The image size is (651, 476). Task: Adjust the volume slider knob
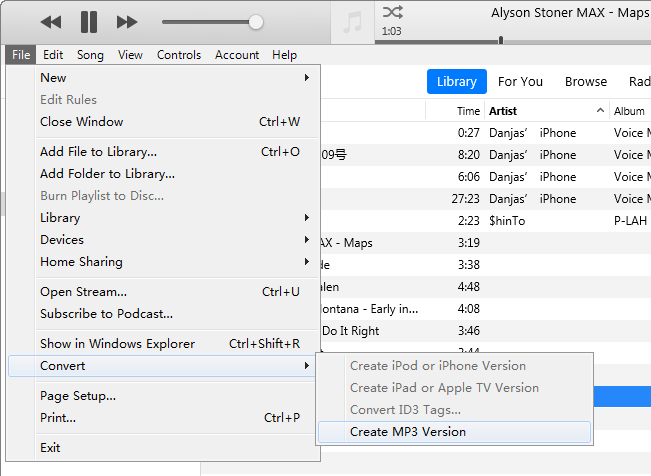click(x=256, y=22)
